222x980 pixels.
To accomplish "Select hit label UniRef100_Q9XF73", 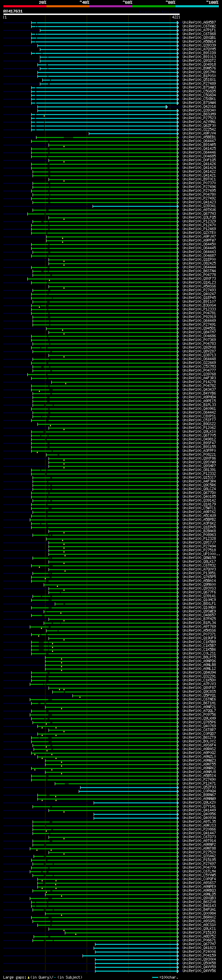I will coord(199,278).
